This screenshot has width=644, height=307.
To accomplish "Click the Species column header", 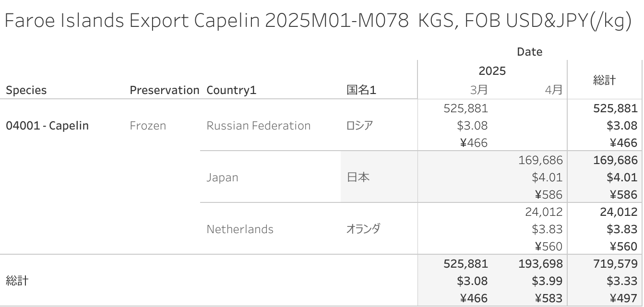I will (x=26, y=90).
